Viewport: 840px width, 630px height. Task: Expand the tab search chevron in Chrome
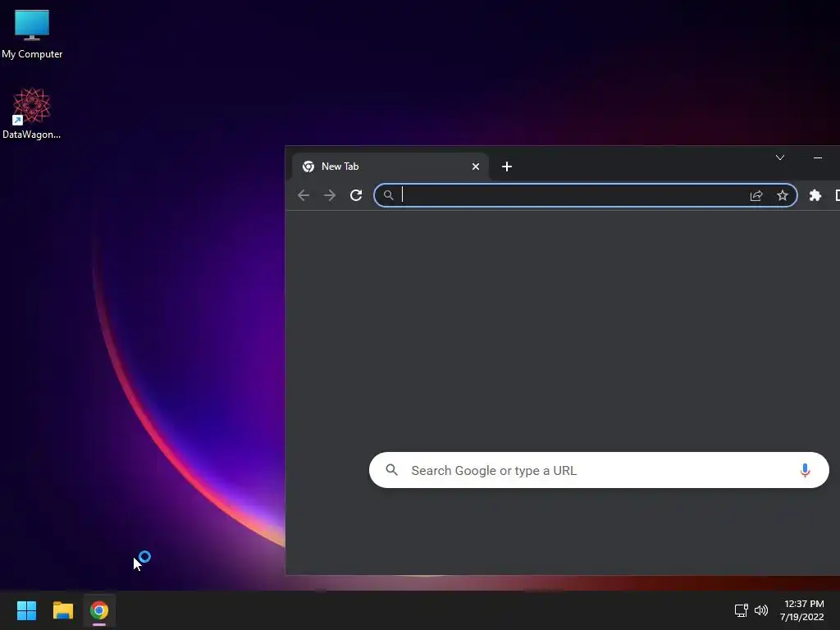click(780, 157)
